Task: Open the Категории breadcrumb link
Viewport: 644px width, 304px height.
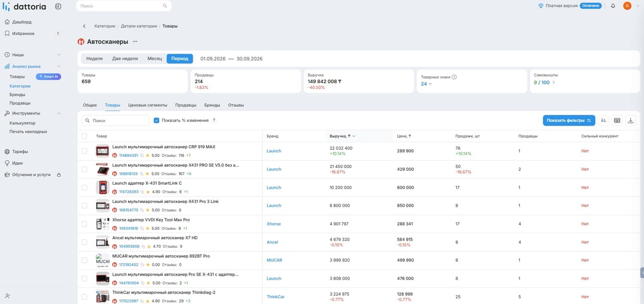Action: point(105,26)
